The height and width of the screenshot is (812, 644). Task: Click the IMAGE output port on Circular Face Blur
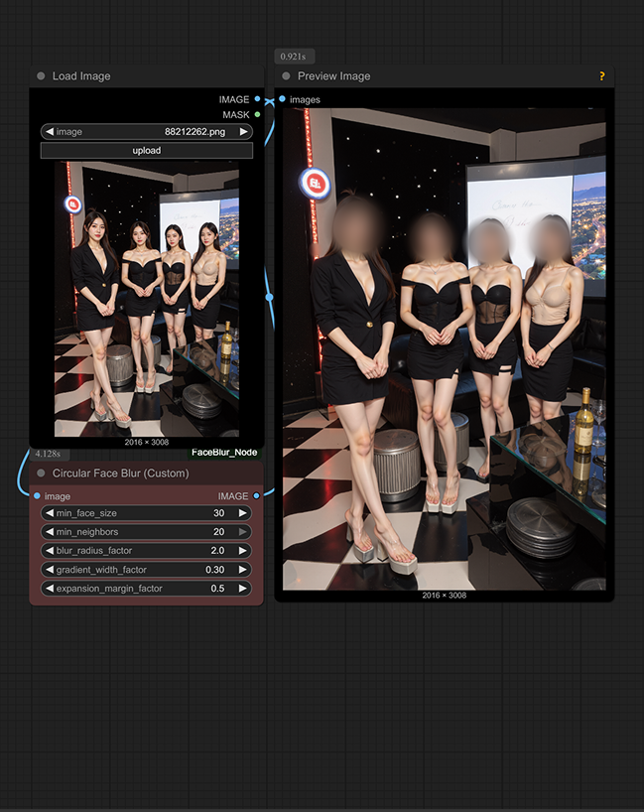(256, 495)
